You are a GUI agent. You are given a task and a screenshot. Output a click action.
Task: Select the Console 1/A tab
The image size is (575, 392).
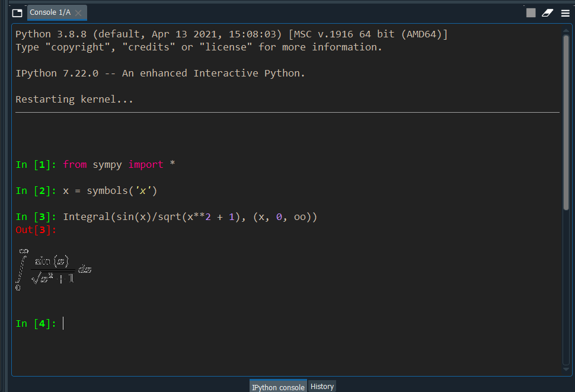pyautogui.click(x=50, y=12)
